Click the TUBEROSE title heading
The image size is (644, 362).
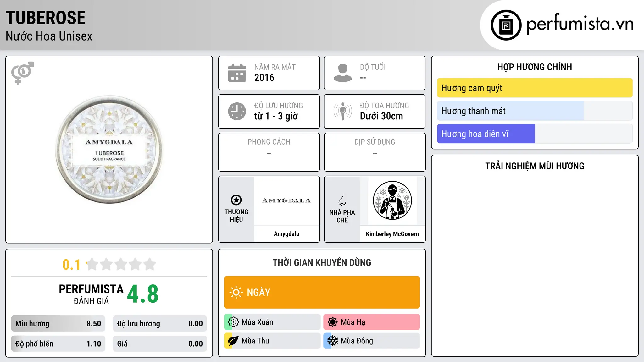[46, 18]
